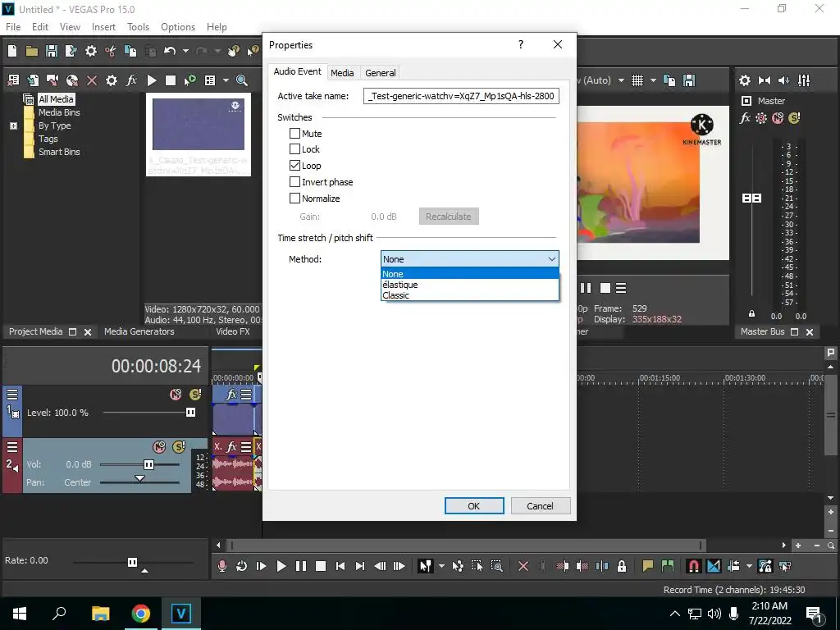Click the Downmix output icon in Master Bus
Image resolution: width=840 pixels, height=630 pixels.
coord(765,80)
